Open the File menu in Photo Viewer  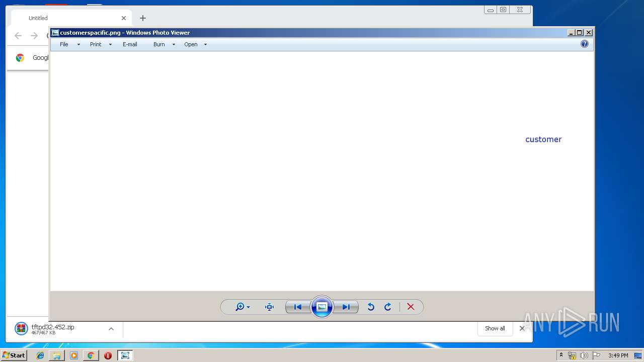click(64, 44)
